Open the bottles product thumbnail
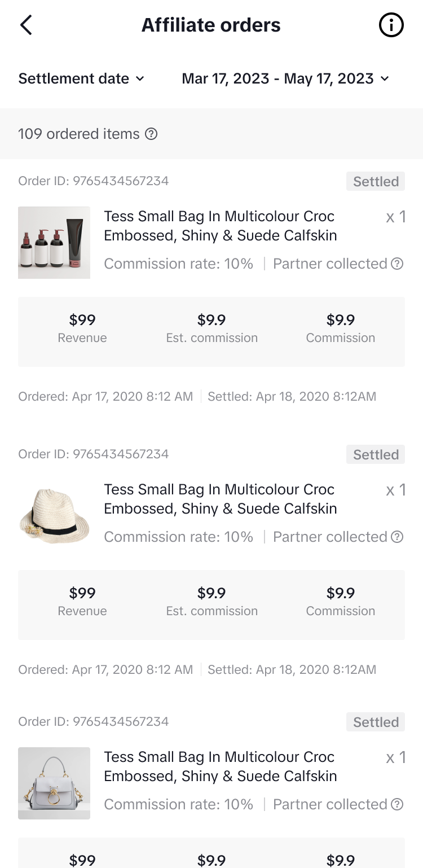 tap(54, 243)
